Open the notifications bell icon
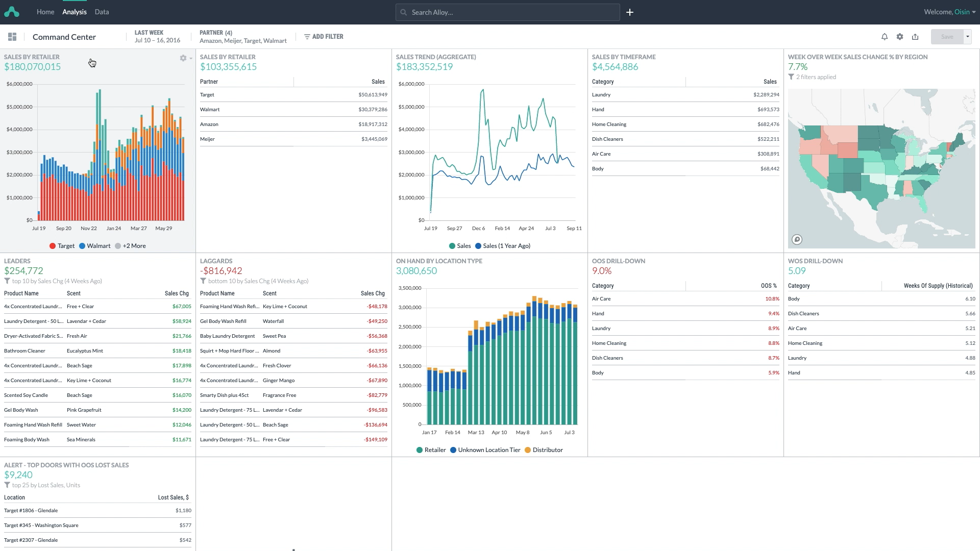Screen dimensions: 980x551 (884, 36)
